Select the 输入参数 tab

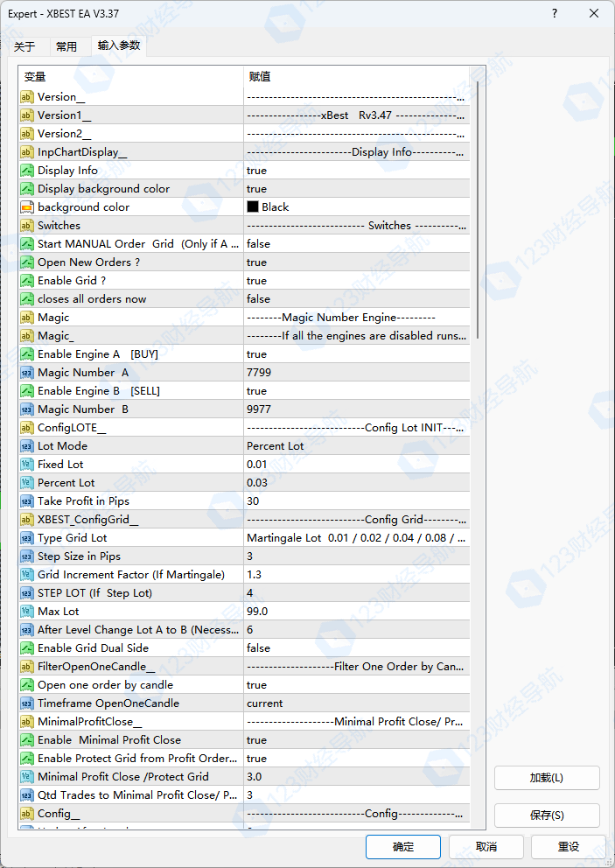[x=119, y=45]
